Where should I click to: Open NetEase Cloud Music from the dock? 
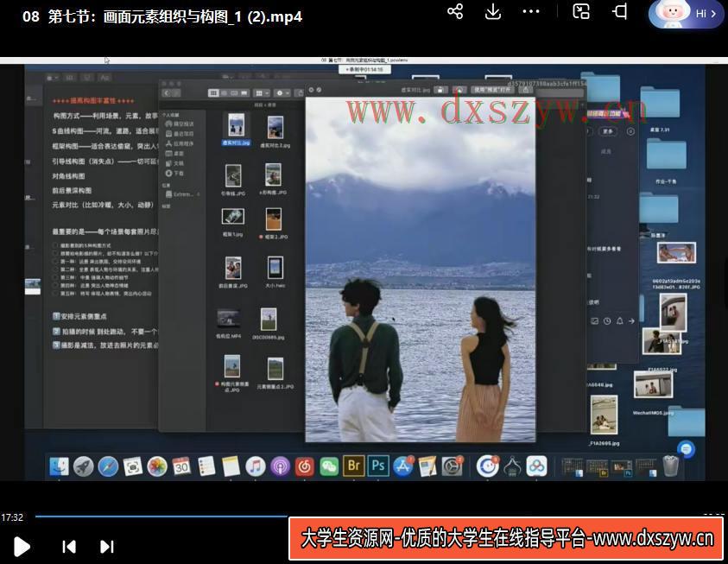[x=305, y=466]
